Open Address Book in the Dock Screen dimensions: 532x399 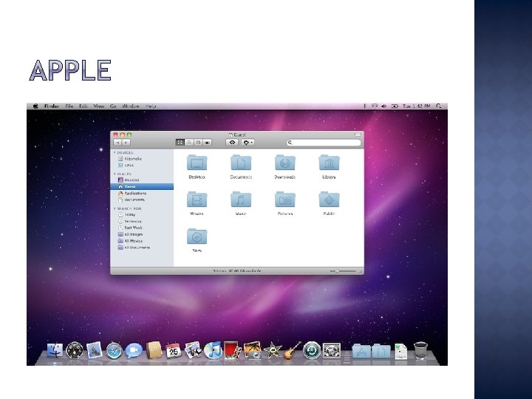coord(154,350)
